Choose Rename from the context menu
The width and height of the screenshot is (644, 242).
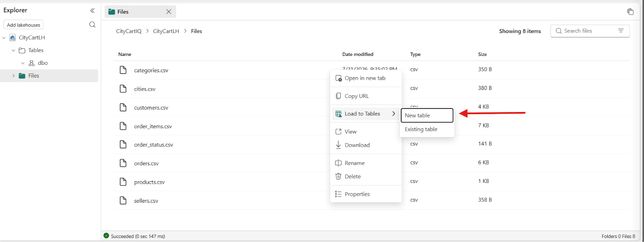(x=366, y=163)
